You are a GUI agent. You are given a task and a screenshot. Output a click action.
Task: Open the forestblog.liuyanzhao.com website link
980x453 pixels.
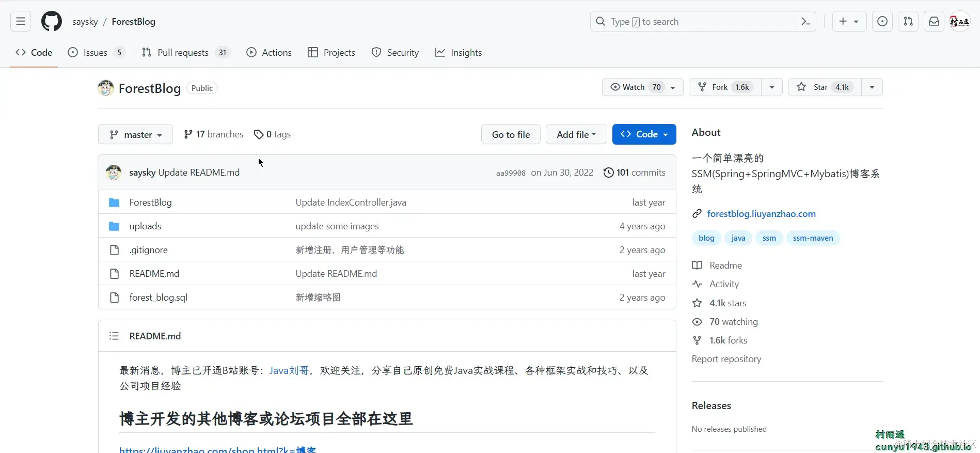point(761,214)
